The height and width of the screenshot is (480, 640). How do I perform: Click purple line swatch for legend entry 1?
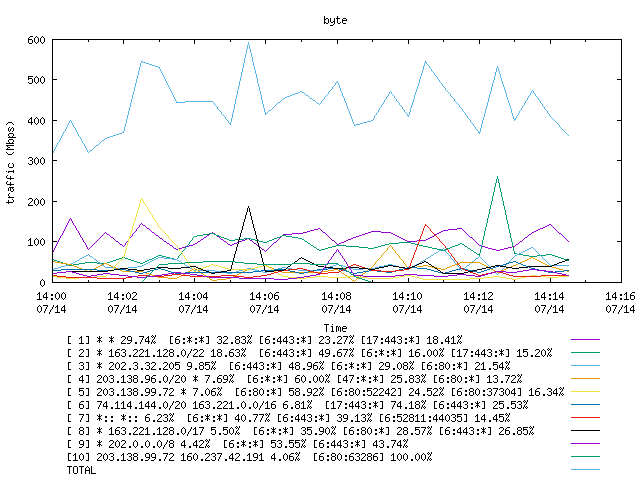(x=585, y=339)
